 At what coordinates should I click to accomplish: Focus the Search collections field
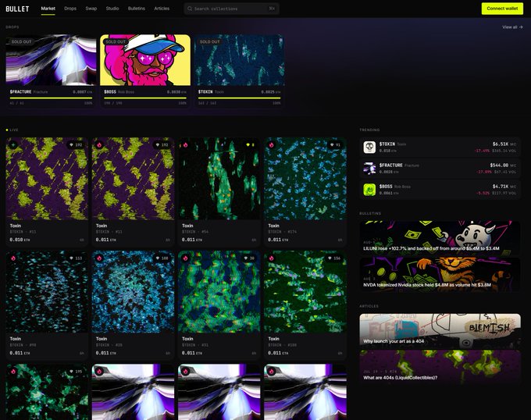(x=231, y=9)
